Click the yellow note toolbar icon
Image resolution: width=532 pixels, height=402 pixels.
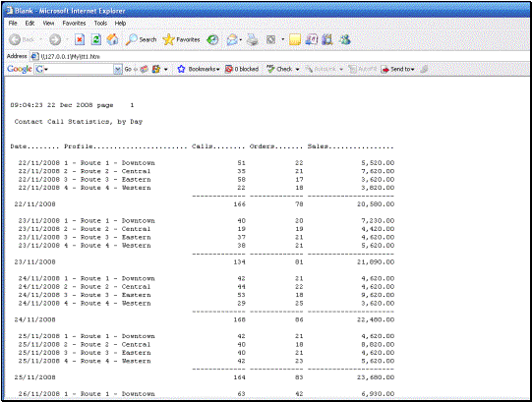coord(295,40)
